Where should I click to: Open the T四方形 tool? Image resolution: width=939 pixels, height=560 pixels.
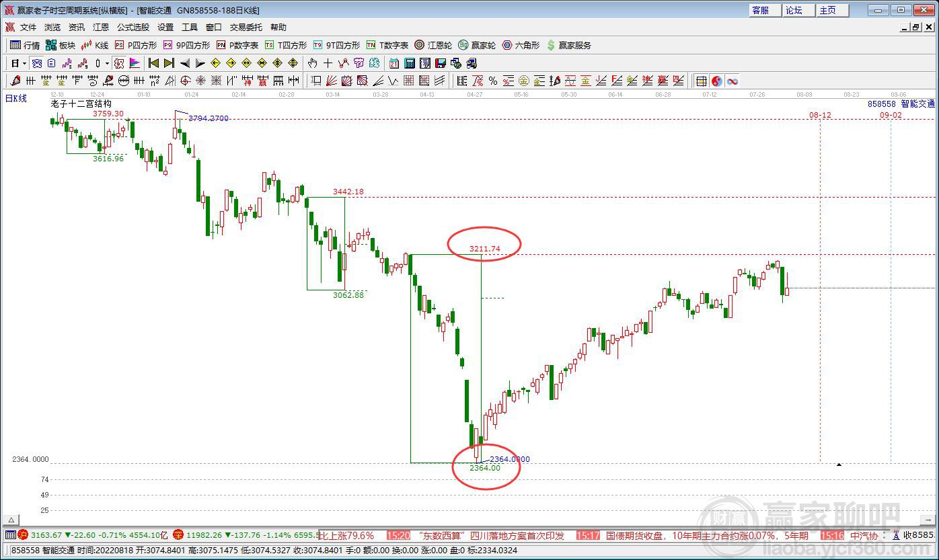pos(286,45)
